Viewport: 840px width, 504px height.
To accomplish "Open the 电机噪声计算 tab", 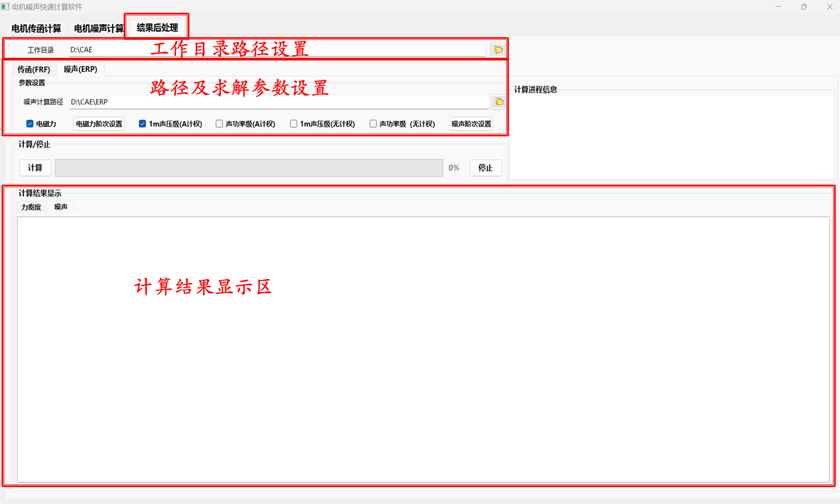I will pyautogui.click(x=98, y=29).
